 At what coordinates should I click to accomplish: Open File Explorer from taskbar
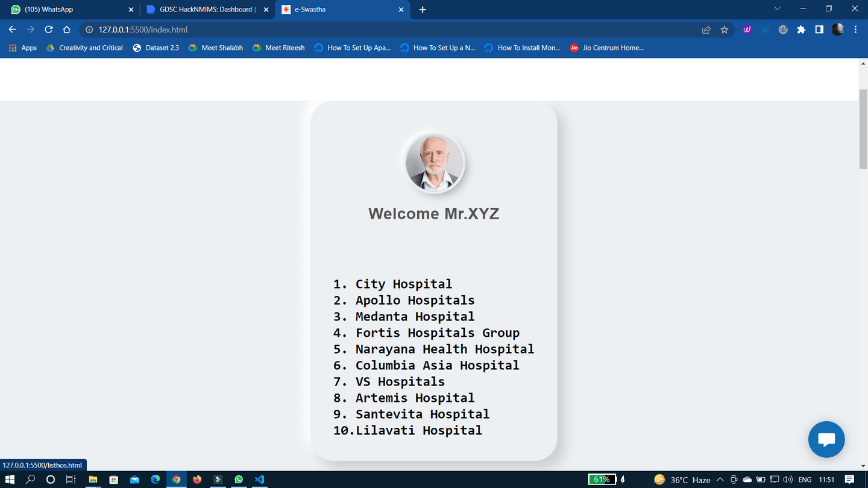pos(93,480)
